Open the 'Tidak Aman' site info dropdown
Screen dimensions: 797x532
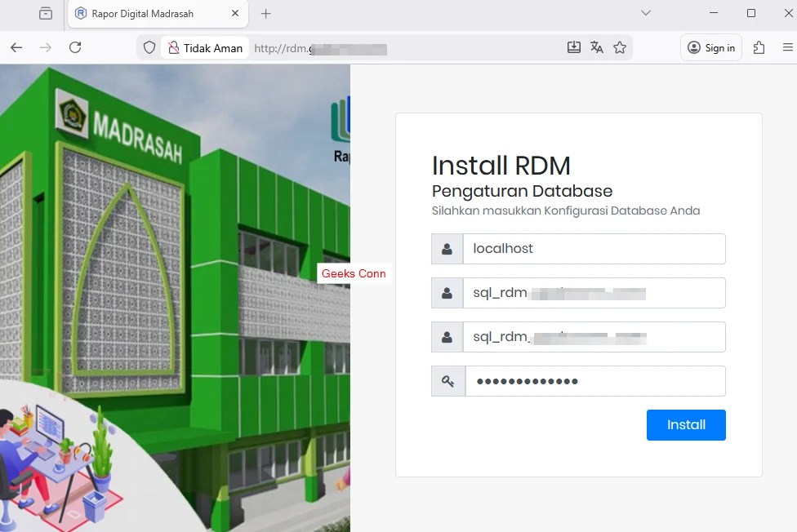(205, 47)
